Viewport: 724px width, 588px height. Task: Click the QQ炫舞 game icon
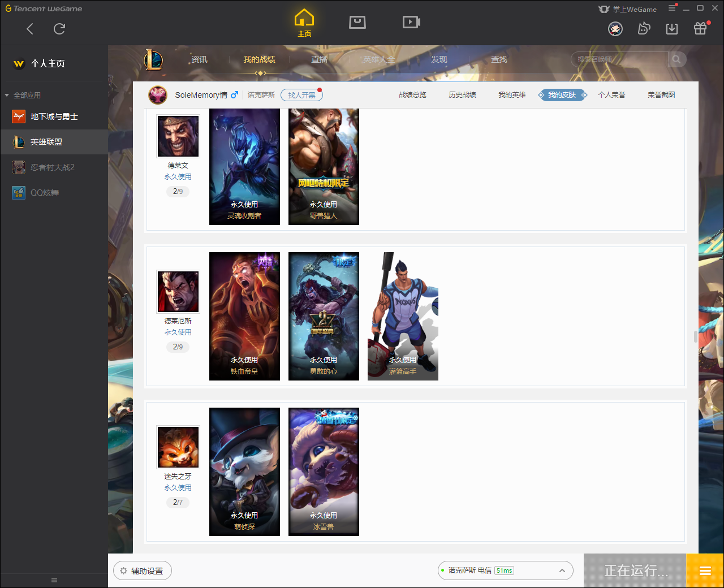(x=19, y=193)
